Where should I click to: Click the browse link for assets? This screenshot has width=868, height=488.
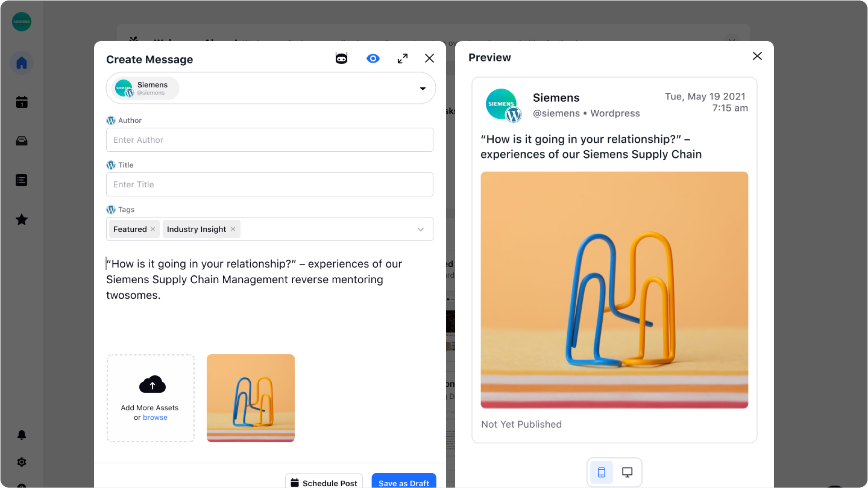click(155, 418)
